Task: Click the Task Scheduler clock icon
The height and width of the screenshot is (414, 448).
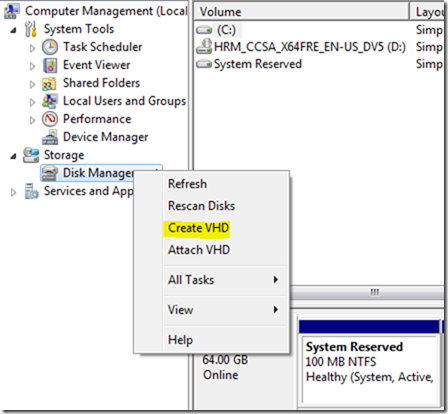Action: (x=50, y=47)
